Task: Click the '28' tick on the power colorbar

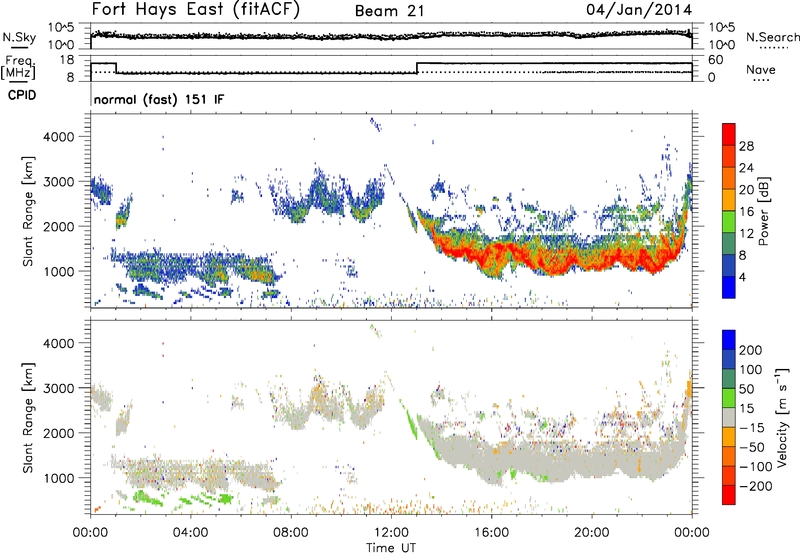Action: point(746,146)
